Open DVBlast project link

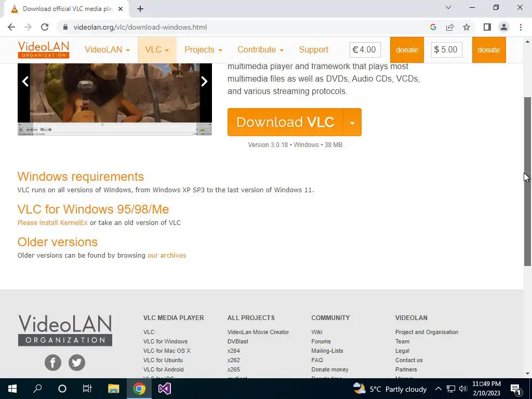(237, 341)
